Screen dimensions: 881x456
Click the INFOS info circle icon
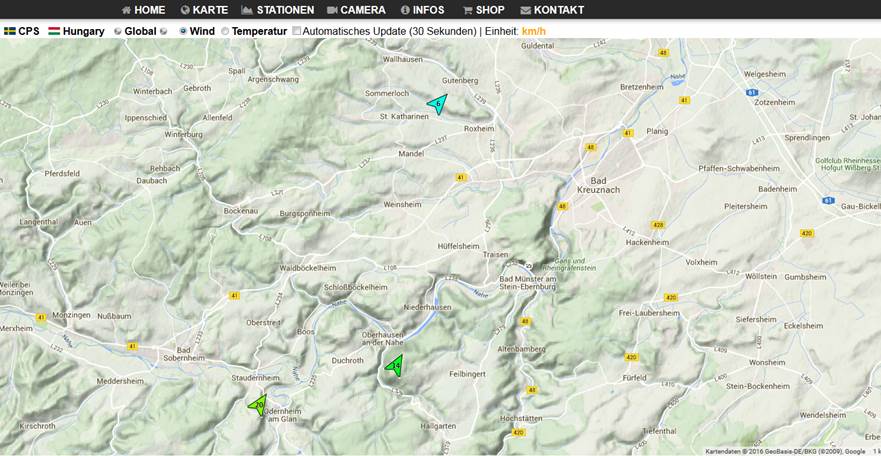(x=405, y=10)
